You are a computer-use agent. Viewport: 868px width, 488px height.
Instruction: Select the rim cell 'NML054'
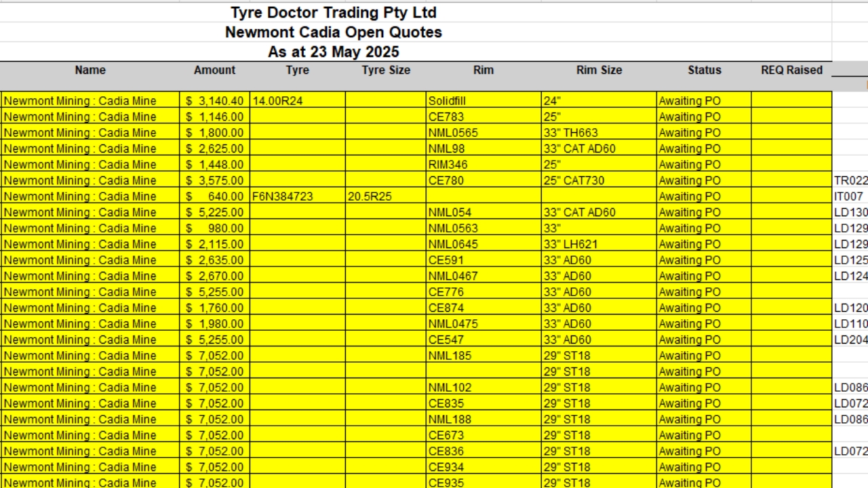click(x=484, y=212)
